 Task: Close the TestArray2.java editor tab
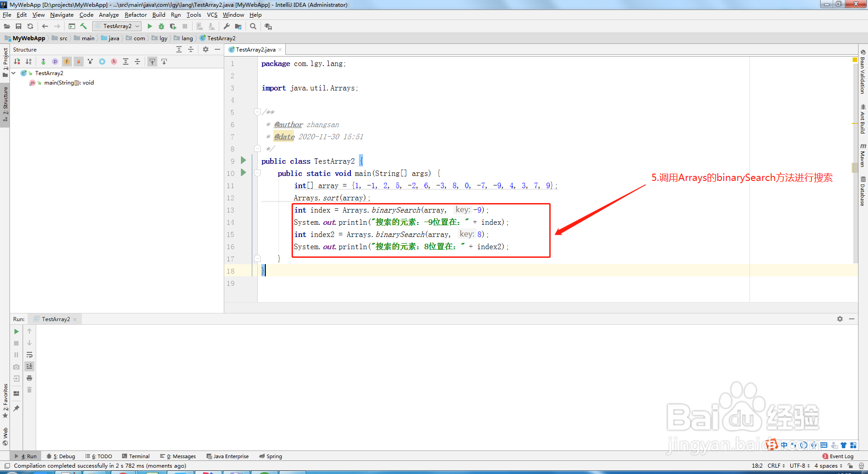(280, 50)
